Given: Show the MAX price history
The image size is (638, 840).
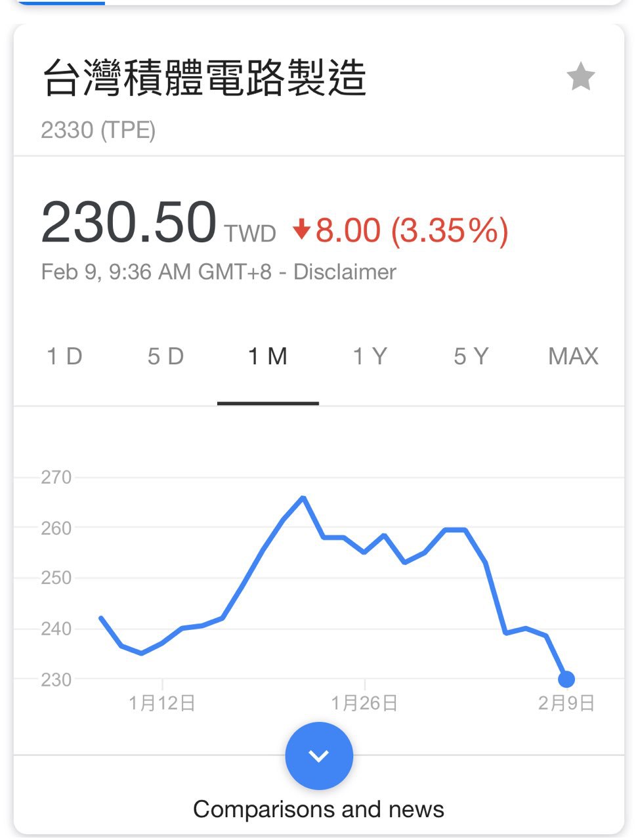Looking at the screenshot, I should click(x=573, y=356).
